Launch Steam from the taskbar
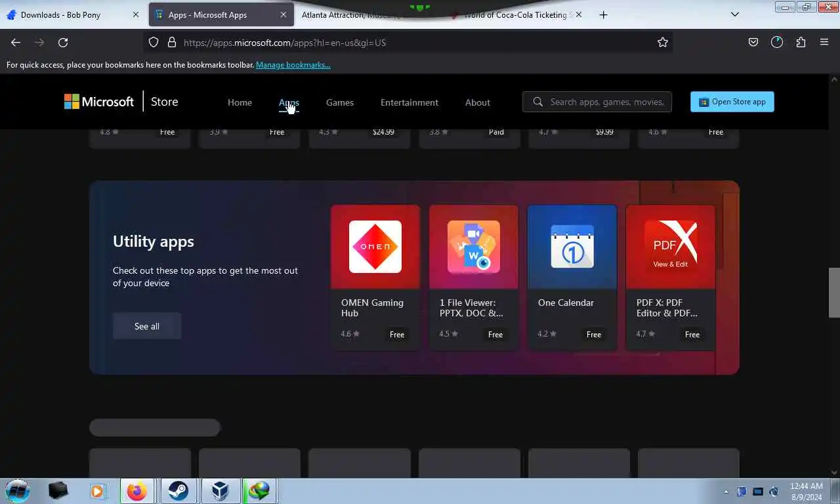The width and height of the screenshot is (840, 504). point(178,491)
